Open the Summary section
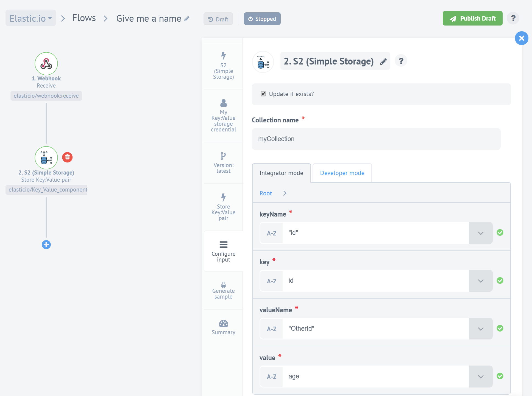Image resolution: width=532 pixels, height=396 pixels. pos(223,327)
